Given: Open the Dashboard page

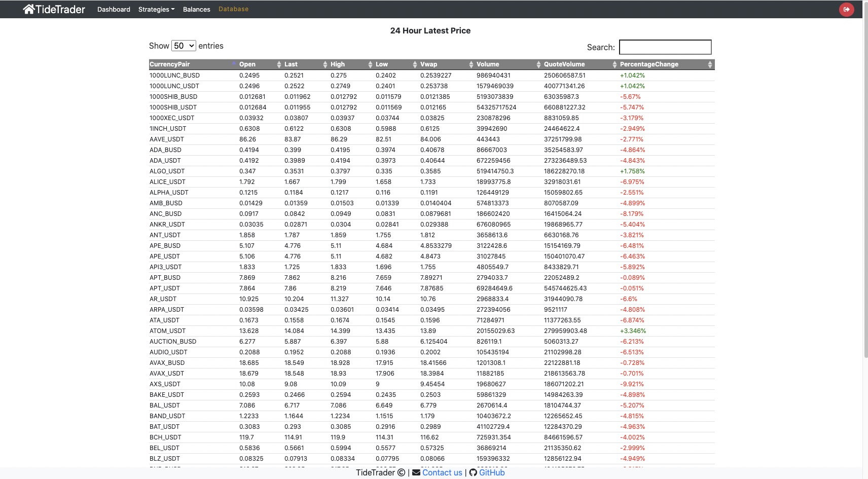Looking at the screenshot, I should point(114,9).
